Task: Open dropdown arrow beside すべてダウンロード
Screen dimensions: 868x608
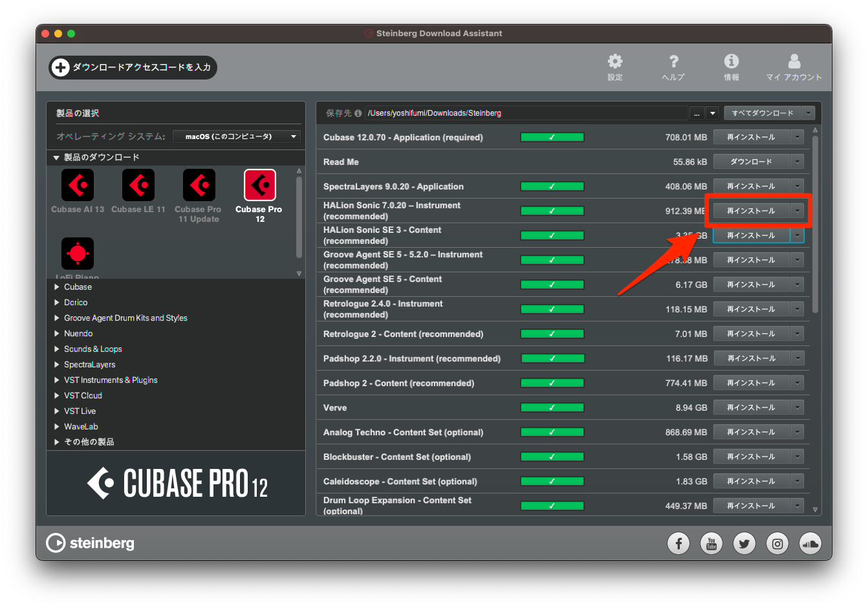Action: (x=808, y=113)
